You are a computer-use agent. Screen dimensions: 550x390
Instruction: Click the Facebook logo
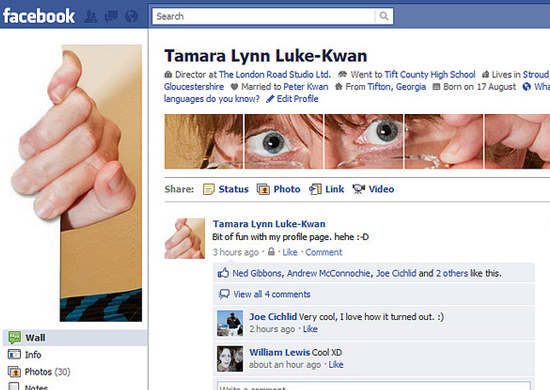(39, 16)
